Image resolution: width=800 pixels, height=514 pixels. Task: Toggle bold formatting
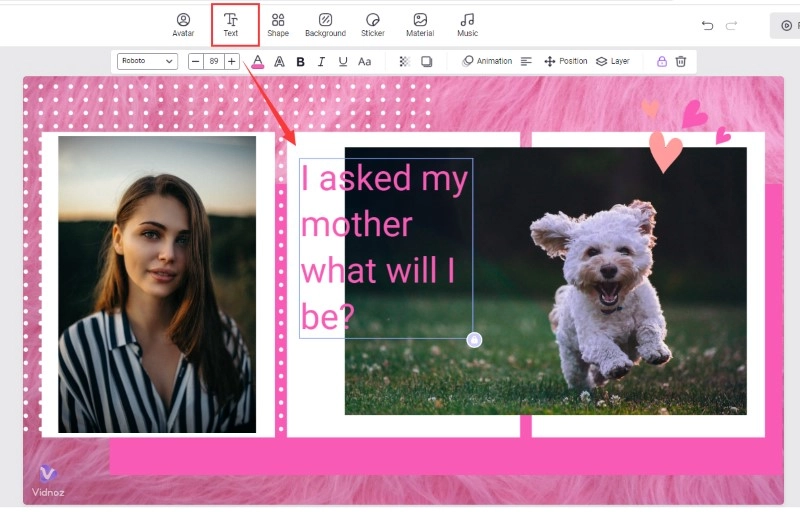pos(300,61)
